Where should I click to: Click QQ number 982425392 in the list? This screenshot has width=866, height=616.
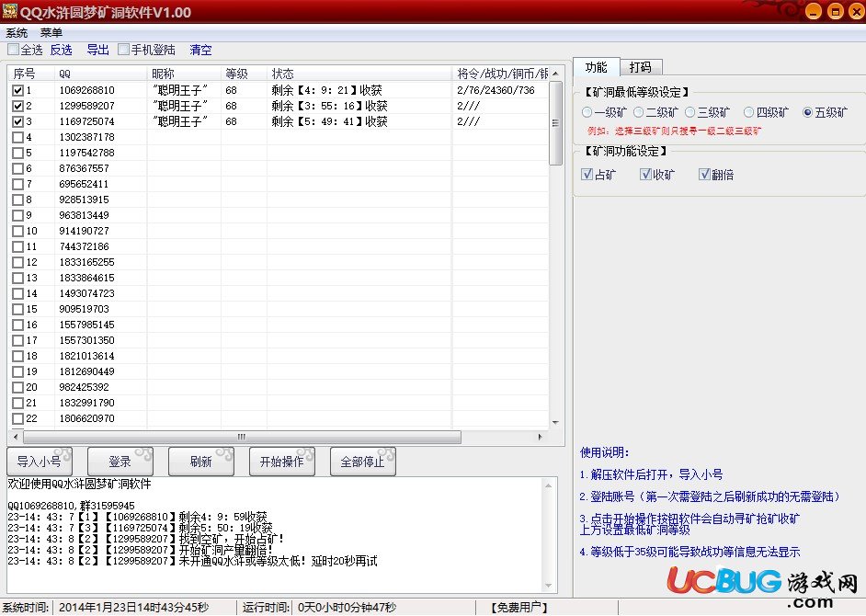[x=84, y=387]
